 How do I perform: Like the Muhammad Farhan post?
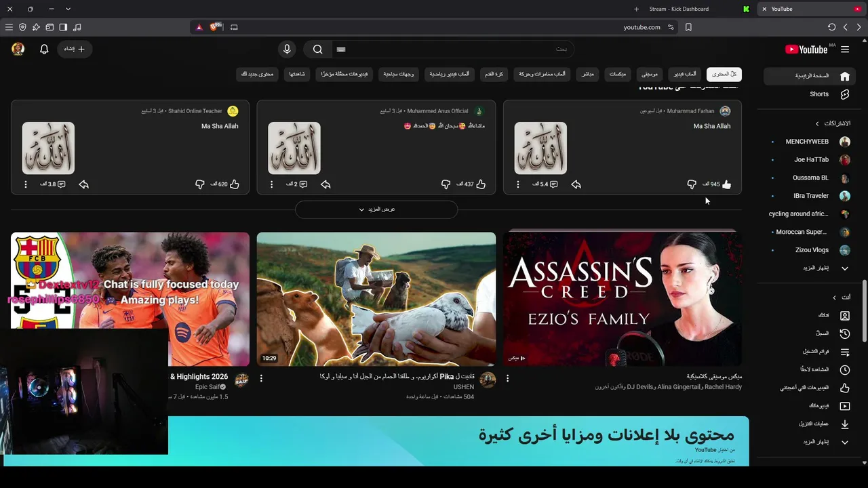point(726,184)
